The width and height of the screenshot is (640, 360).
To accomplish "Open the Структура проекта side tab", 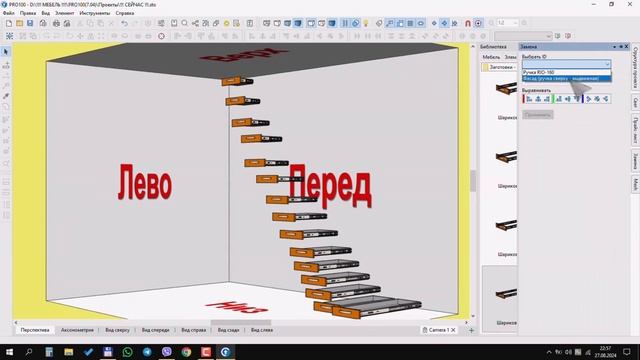I will [x=635, y=67].
